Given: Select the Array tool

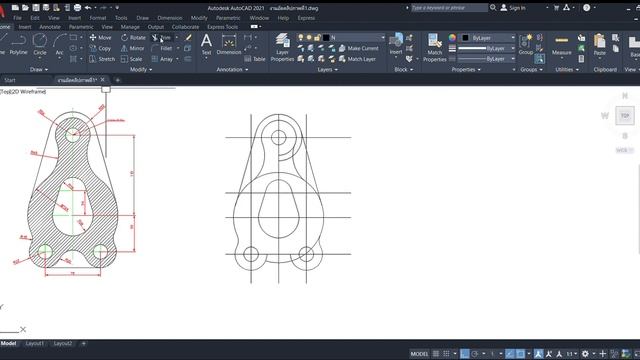Looking at the screenshot, I should pyautogui.click(x=162, y=59).
